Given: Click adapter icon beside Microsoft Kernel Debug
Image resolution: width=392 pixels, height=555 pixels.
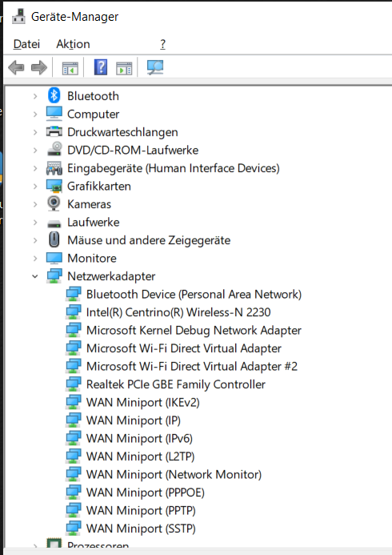Looking at the screenshot, I should point(73,330).
